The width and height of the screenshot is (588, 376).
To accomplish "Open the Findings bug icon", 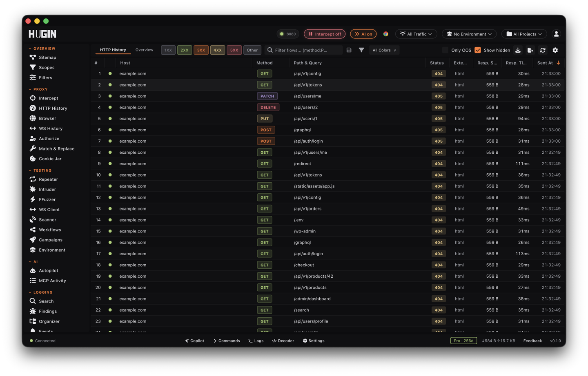I will click(x=33, y=311).
